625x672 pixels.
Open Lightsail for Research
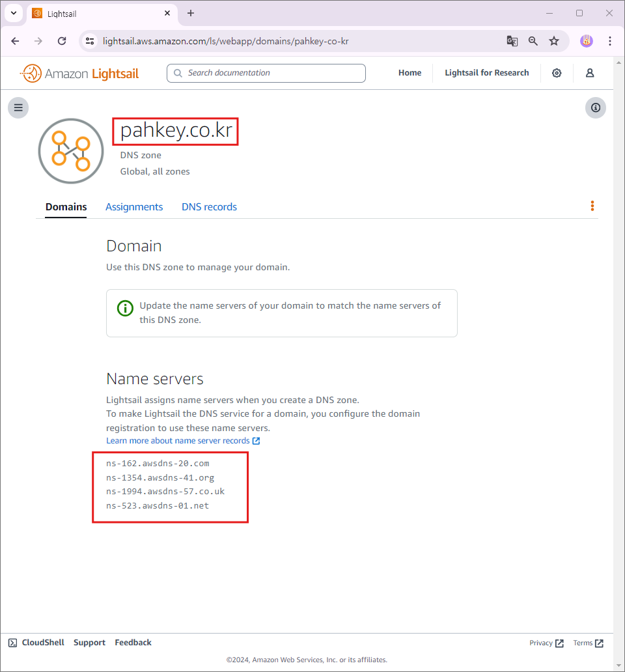click(486, 73)
